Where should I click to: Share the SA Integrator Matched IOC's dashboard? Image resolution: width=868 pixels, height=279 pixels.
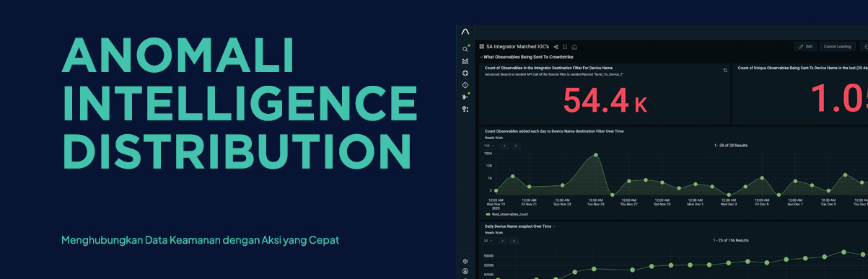click(556, 47)
